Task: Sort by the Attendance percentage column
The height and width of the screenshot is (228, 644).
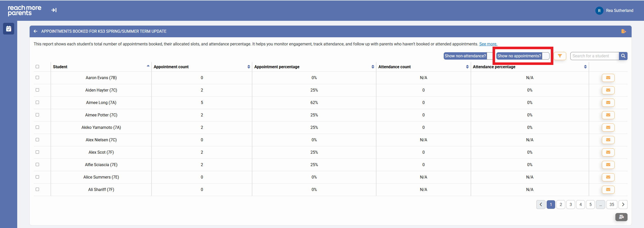Action: (x=585, y=67)
